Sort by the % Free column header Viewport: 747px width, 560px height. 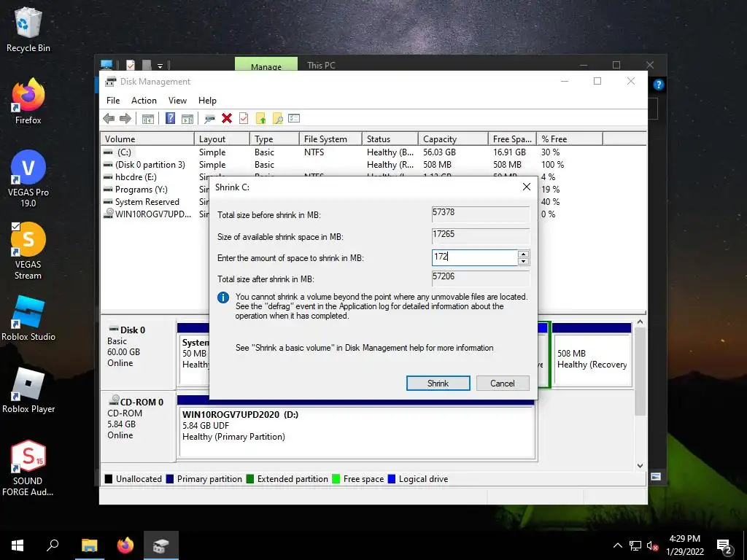(x=569, y=139)
